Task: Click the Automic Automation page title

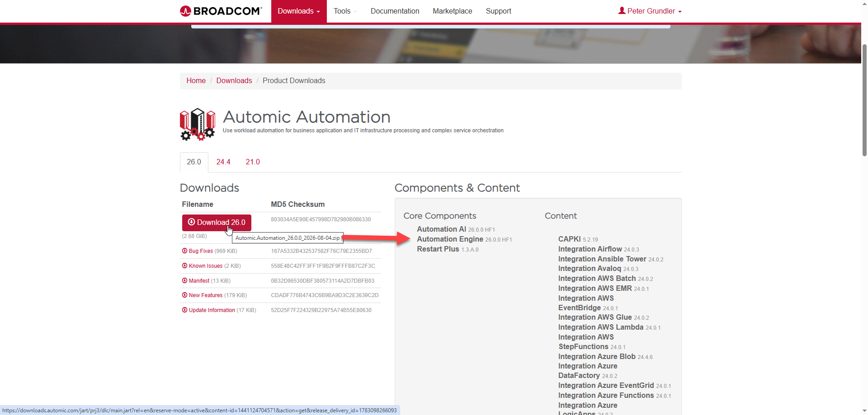Action: (x=307, y=117)
